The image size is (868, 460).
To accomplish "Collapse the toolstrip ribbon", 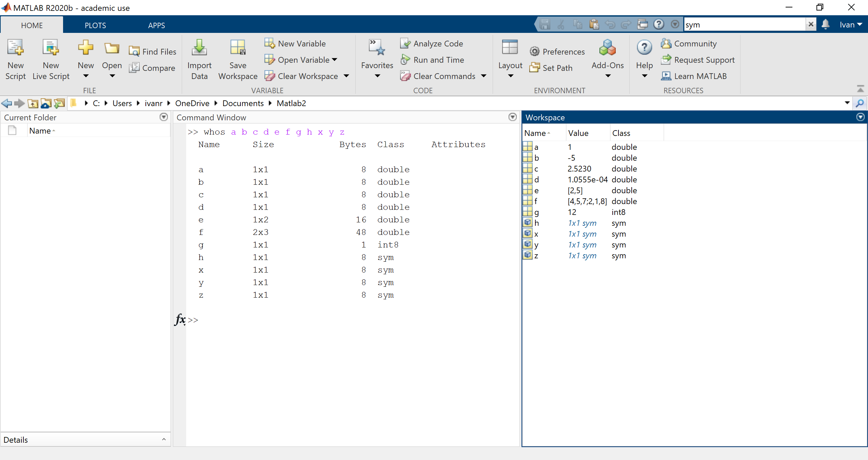I will pyautogui.click(x=861, y=89).
